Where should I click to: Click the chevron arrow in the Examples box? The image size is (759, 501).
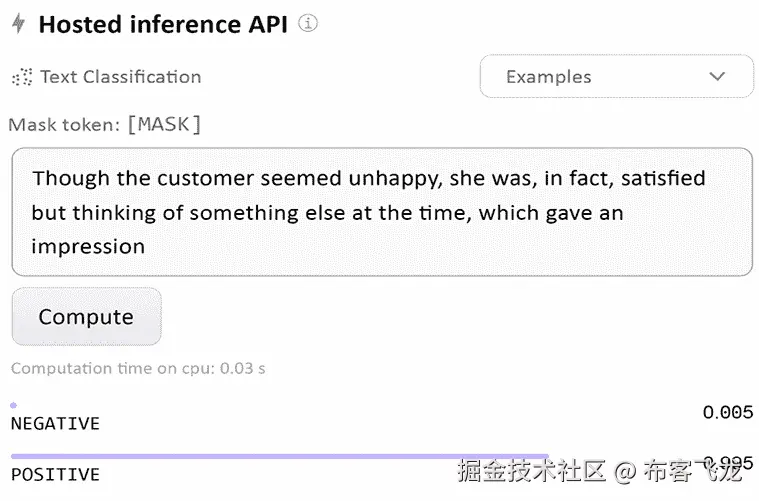click(x=716, y=77)
